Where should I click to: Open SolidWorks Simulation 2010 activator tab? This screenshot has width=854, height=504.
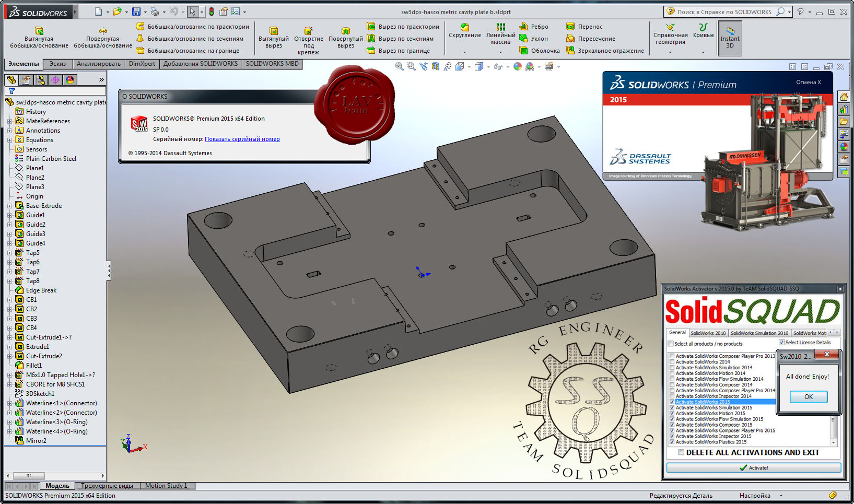759,333
